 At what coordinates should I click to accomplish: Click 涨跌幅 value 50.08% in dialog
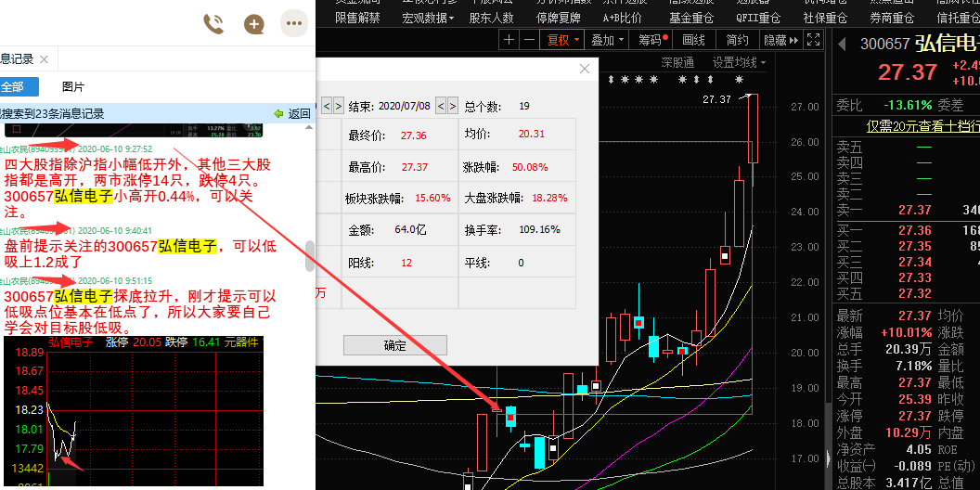(530, 167)
